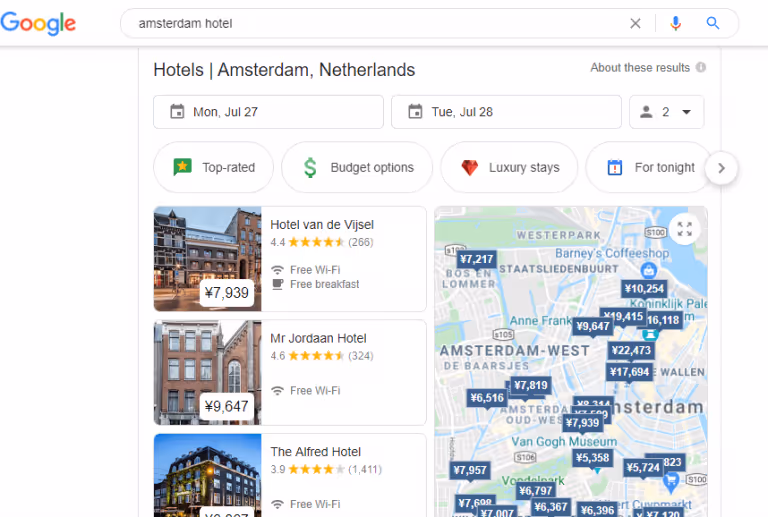Click ¥9,647 price marker on map
Screen dimensions: 768x517
coord(593,327)
